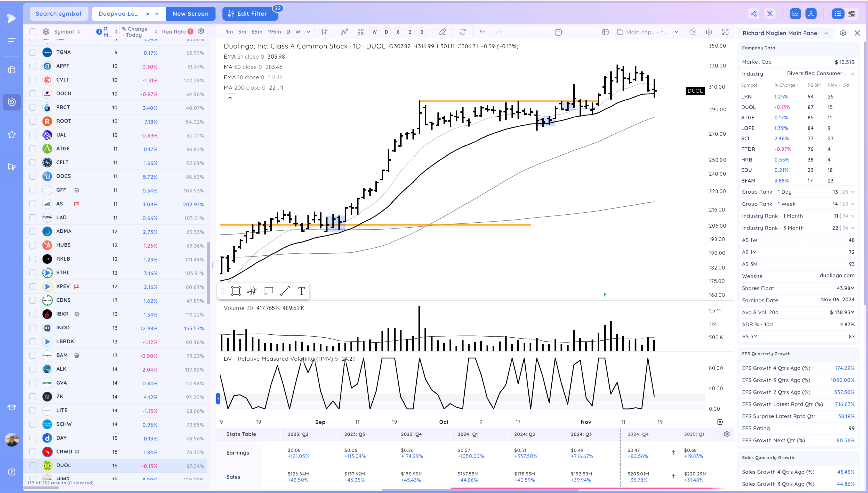Viewport: 868px width, 493px height.
Task: Select the list layout icon
Action: point(838,13)
